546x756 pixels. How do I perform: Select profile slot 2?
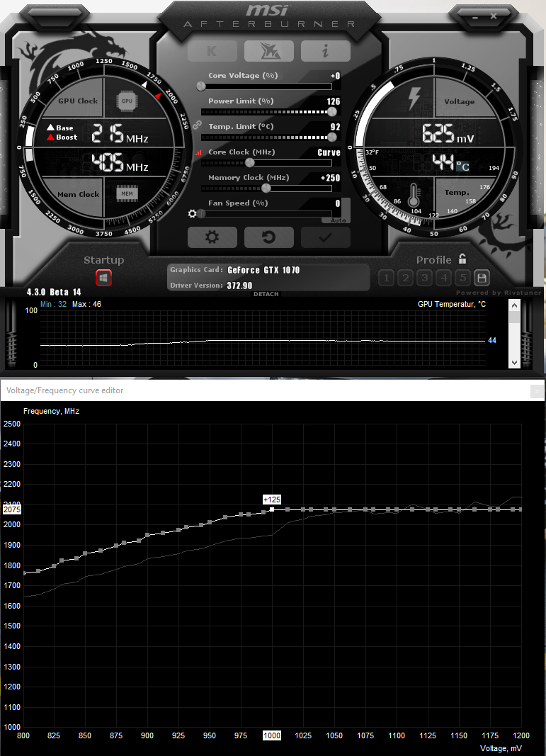(405, 278)
